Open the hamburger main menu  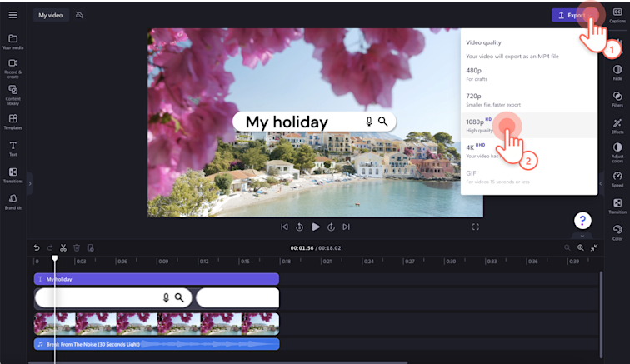pyautogui.click(x=12, y=15)
